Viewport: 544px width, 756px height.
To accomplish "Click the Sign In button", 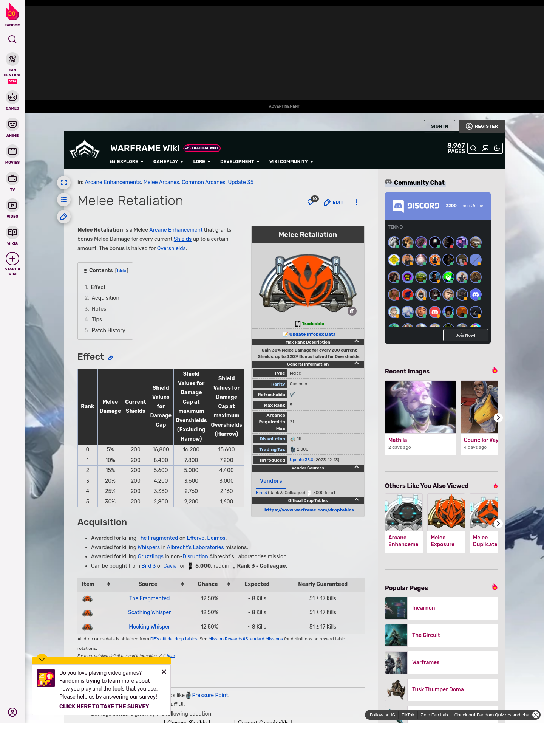I will pos(439,126).
